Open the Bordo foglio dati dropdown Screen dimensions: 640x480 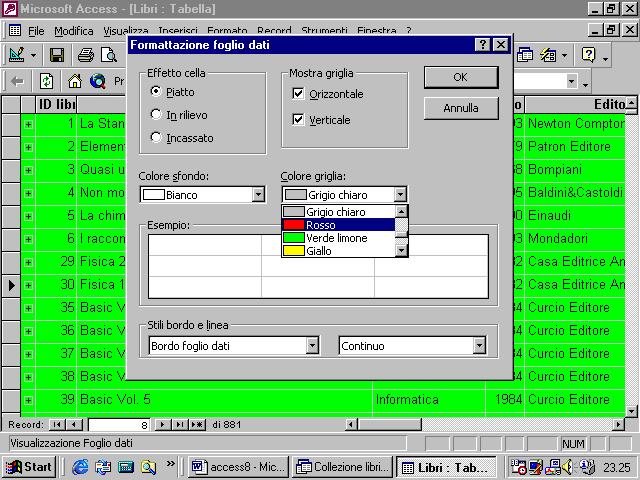312,346
